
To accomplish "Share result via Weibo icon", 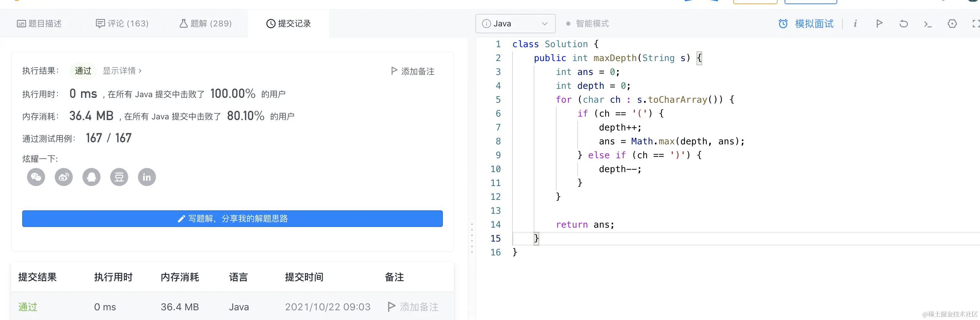I will [x=64, y=177].
